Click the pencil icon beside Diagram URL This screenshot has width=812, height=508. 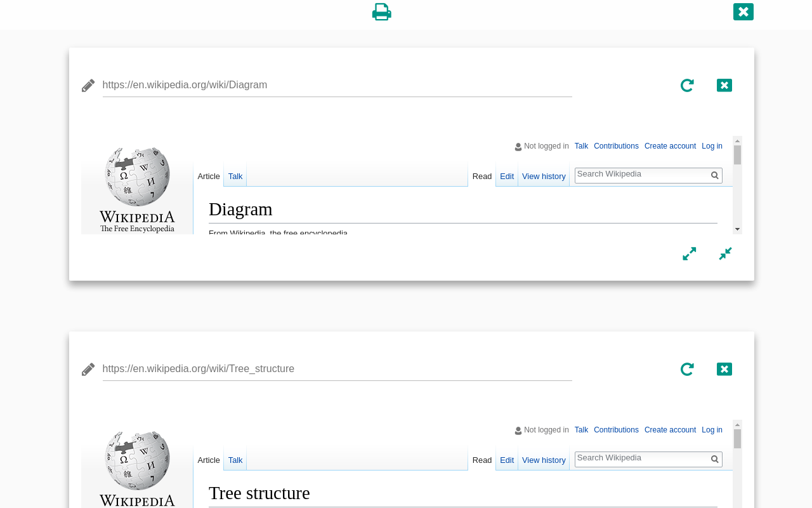pyautogui.click(x=88, y=86)
